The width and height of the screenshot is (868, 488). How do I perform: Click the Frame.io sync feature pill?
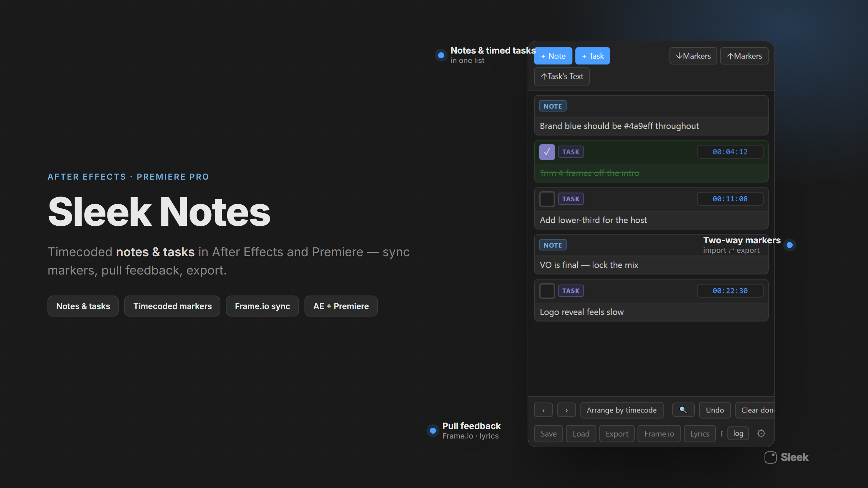coord(262,306)
